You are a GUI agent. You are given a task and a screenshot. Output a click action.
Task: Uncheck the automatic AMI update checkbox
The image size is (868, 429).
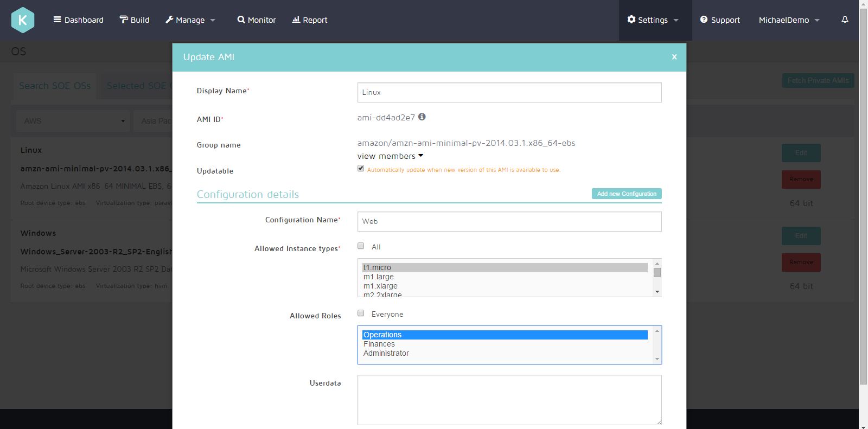(x=361, y=169)
